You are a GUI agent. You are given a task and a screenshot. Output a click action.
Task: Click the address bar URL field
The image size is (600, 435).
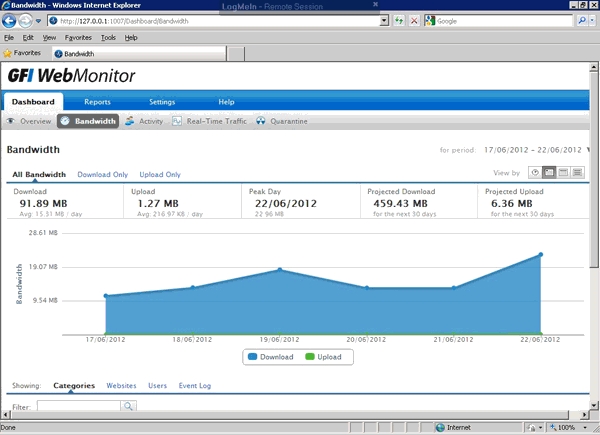[x=215, y=21]
